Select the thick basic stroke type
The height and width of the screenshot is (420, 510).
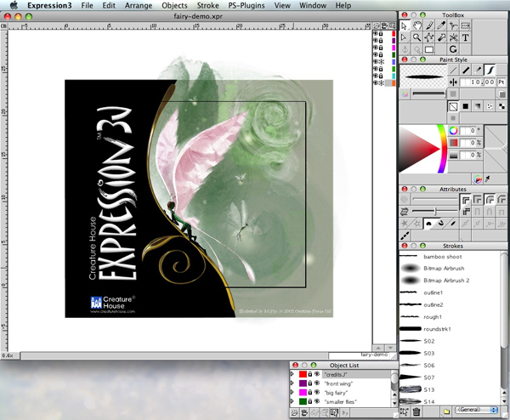[x=466, y=70]
